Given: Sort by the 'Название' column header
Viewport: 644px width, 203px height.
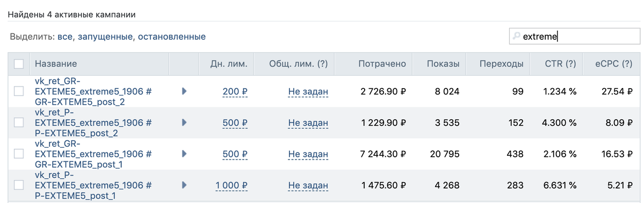Looking at the screenshot, I should click(56, 64).
